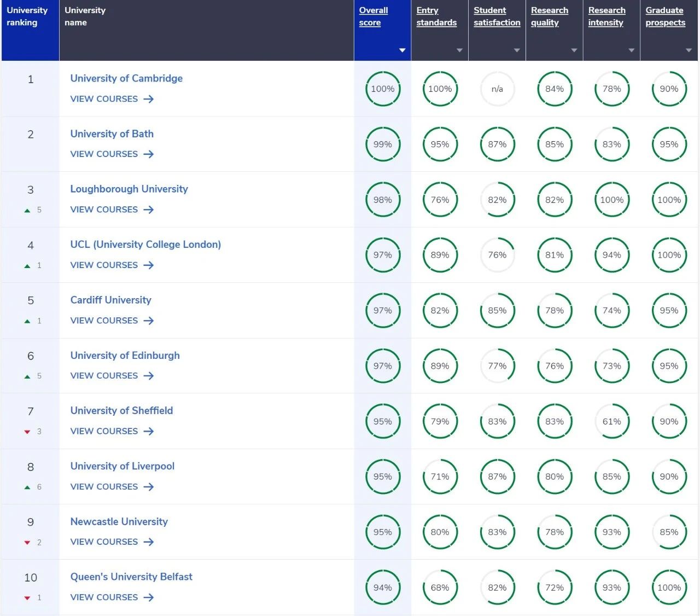Viewport: 700px width, 616px height.
Task: Click the green up arrow under rank 8
Action: (27, 487)
